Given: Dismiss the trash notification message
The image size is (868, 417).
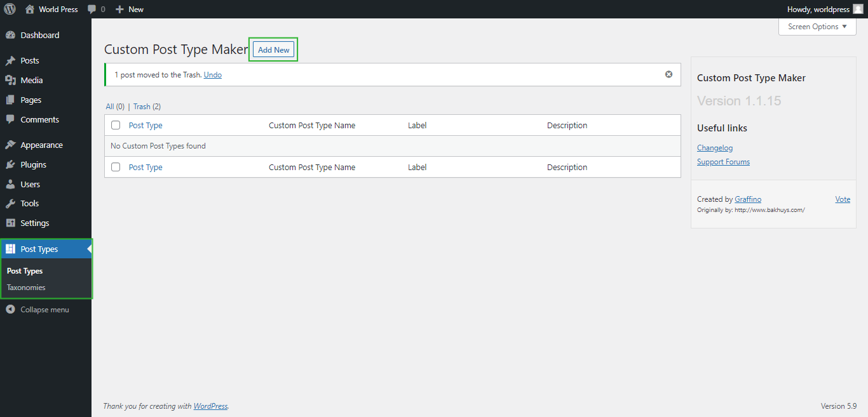Looking at the screenshot, I should click(x=668, y=74).
